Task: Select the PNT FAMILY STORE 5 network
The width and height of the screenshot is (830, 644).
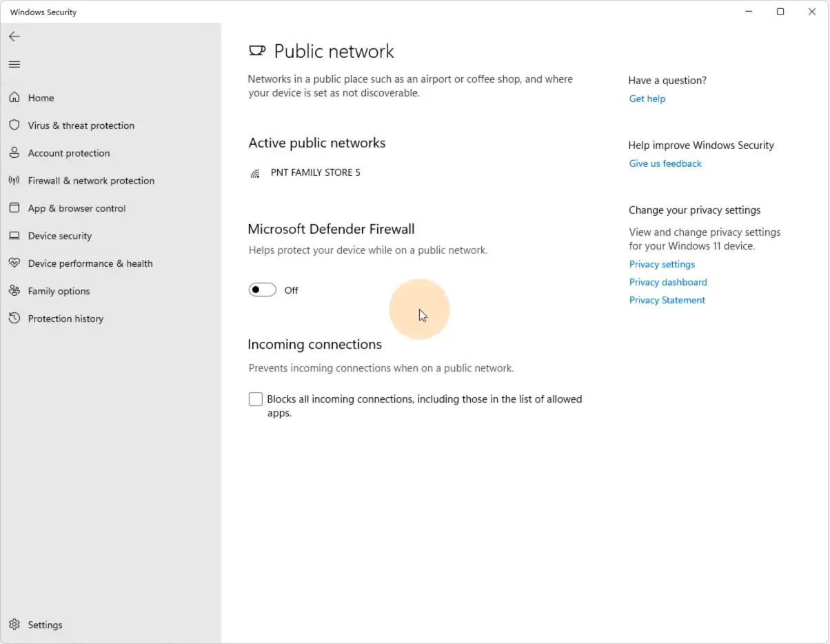Action: tap(315, 172)
